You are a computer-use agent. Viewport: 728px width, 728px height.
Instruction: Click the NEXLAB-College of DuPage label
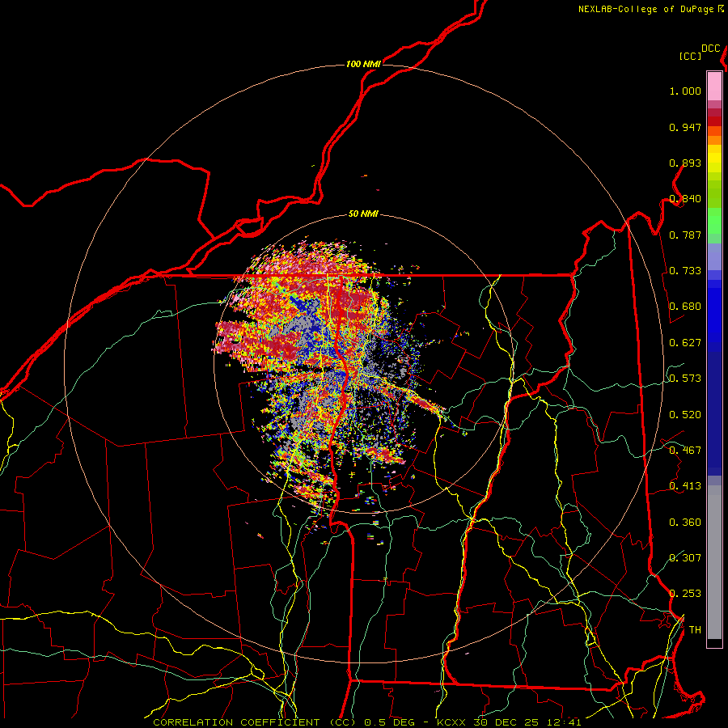tap(645, 9)
